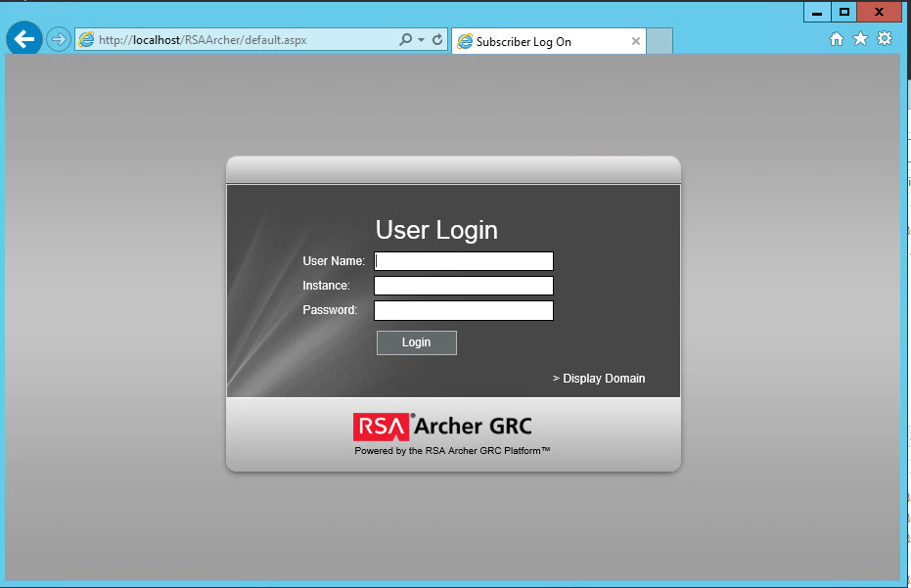Minimize the browser window
The width and height of the screenshot is (911, 588).
point(817,12)
